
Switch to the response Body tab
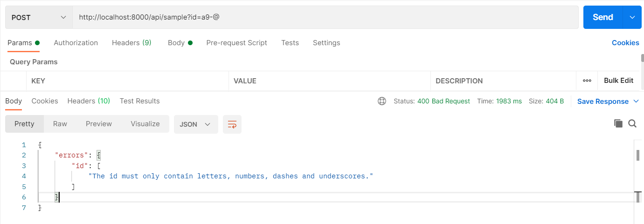coord(14,101)
